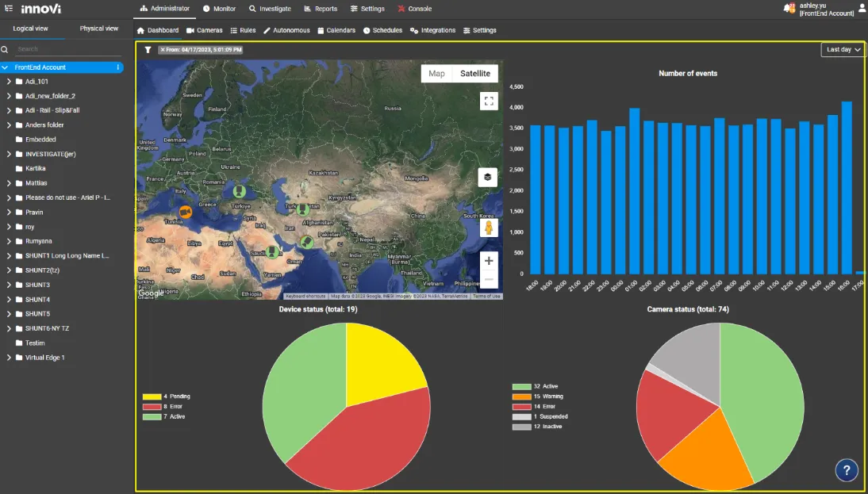Open the user profile icon
Image resolution: width=868 pixels, height=494 pixels.
(862, 9)
